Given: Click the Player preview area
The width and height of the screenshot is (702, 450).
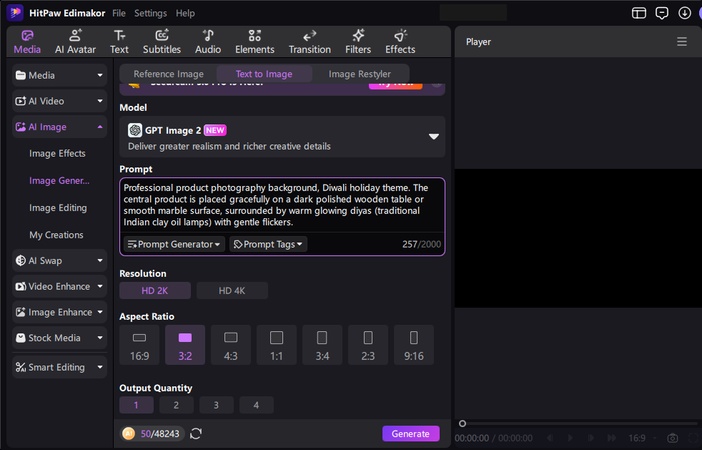Looking at the screenshot, I should pos(578,238).
